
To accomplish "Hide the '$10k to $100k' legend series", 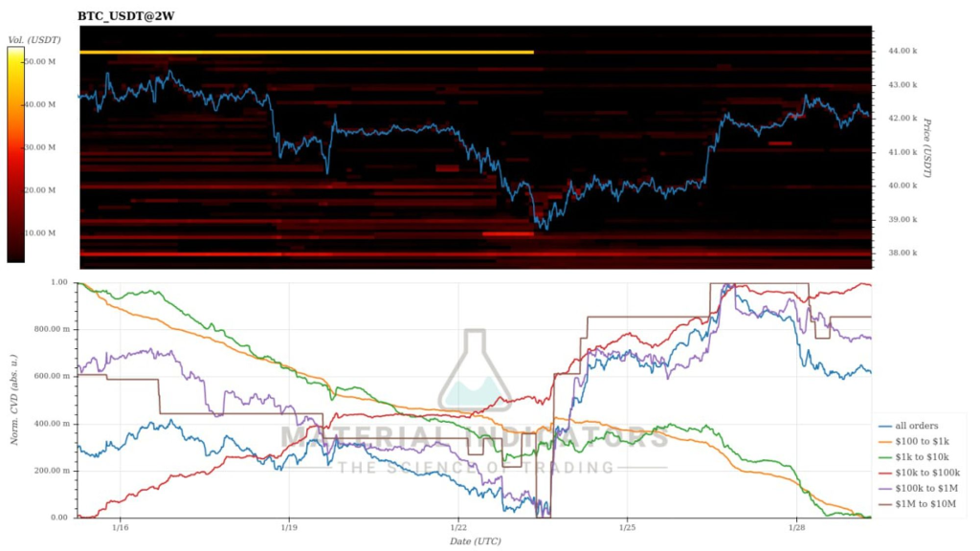I will tap(927, 473).
